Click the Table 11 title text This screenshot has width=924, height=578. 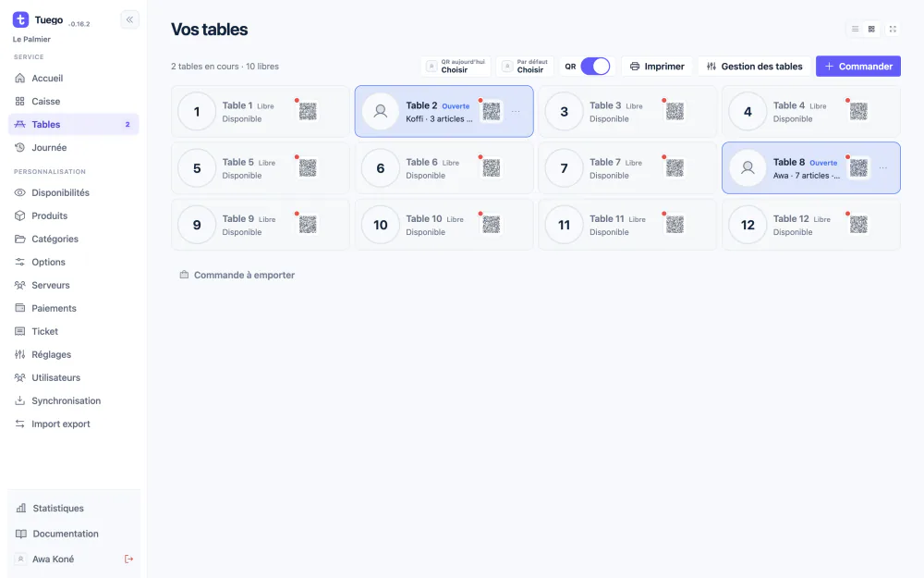pos(607,219)
